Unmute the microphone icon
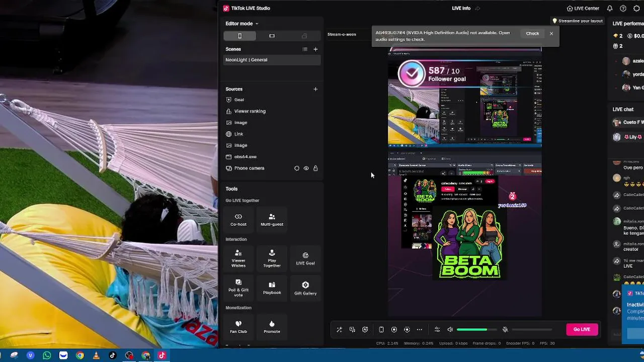The height and width of the screenshot is (362, 644). [x=505, y=330]
